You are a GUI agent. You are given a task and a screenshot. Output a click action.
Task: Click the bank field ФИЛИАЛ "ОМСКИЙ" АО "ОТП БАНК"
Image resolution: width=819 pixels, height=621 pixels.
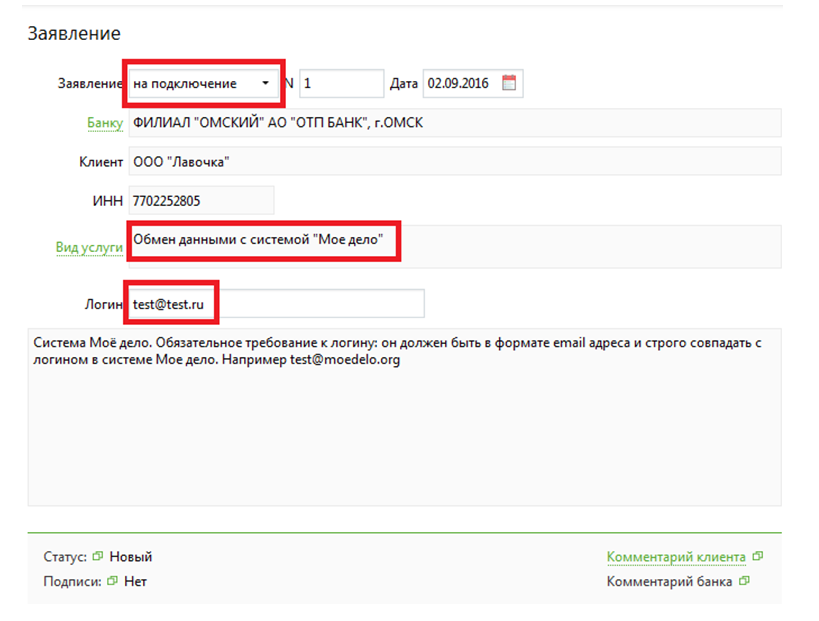click(x=455, y=123)
